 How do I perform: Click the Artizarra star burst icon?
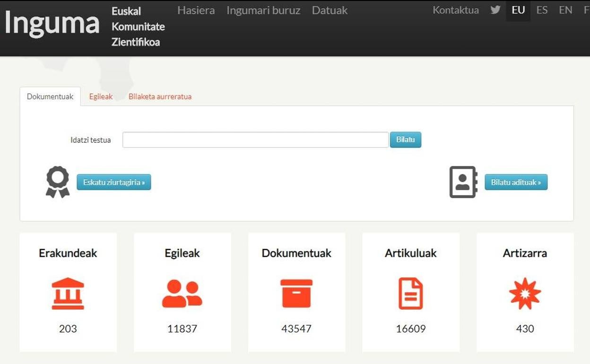(x=525, y=293)
